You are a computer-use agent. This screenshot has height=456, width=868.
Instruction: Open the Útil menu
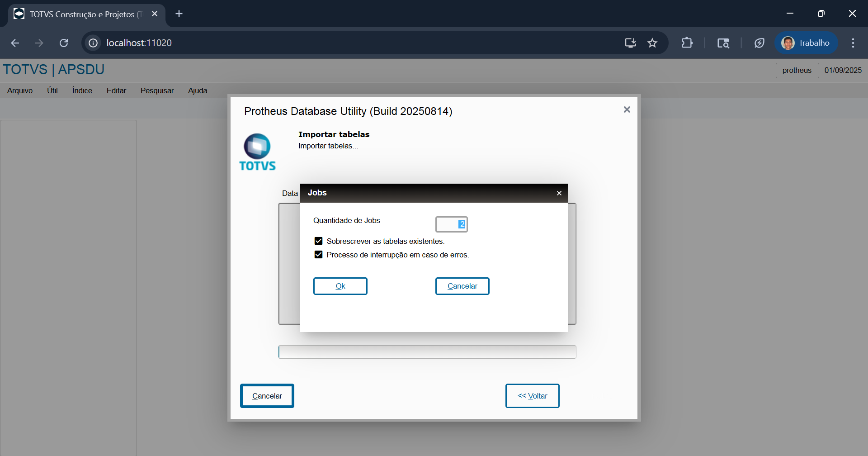tap(52, 90)
